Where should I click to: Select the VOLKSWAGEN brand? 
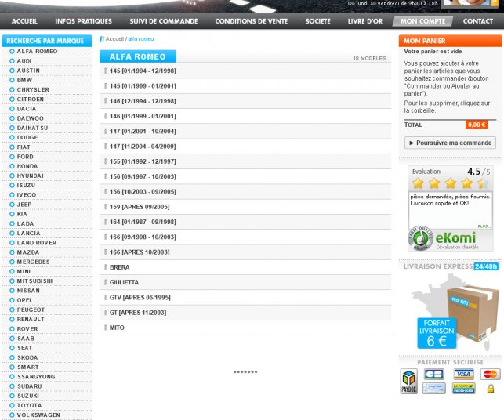pyautogui.click(x=38, y=415)
